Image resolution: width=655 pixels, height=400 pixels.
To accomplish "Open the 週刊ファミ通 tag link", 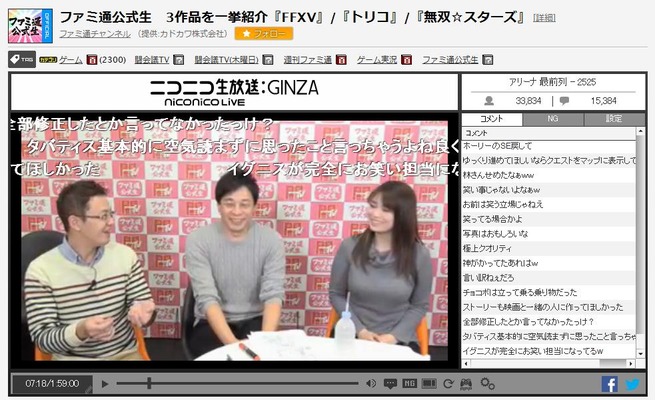I will [307, 60].
